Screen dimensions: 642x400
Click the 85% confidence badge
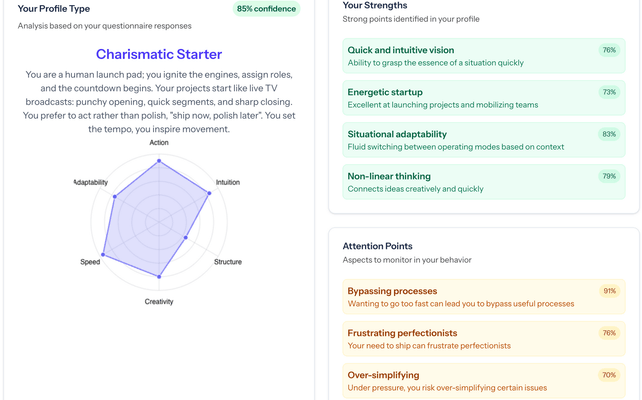pyautogui.click(x=266, y=9)
